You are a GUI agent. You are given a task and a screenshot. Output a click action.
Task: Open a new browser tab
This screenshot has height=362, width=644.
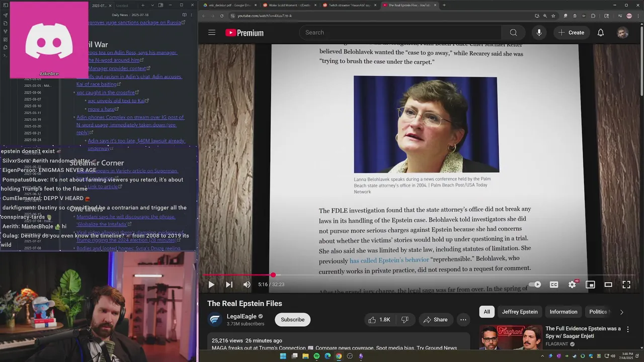coord(444,5)
